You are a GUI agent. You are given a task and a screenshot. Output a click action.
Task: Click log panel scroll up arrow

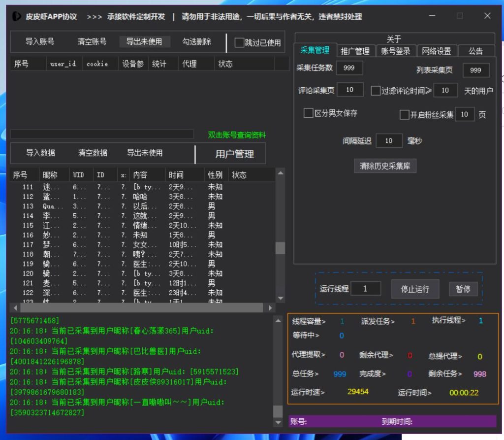(x=278, y=320)
